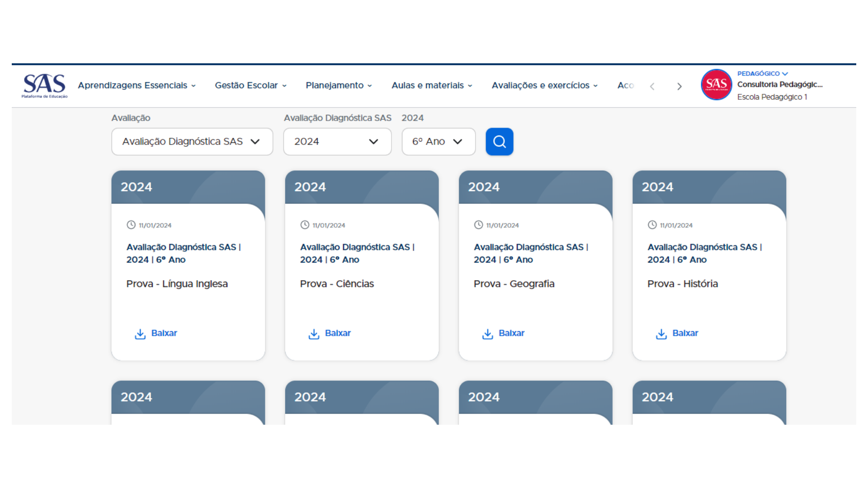Click the red SAS profile avatar
Viewport: 868px width, 488px height.
717,84
